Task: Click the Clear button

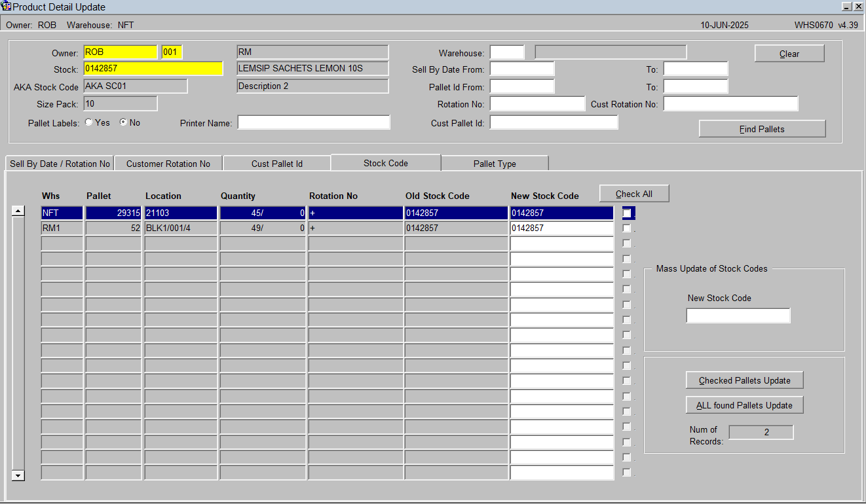Action: (789, 54)
